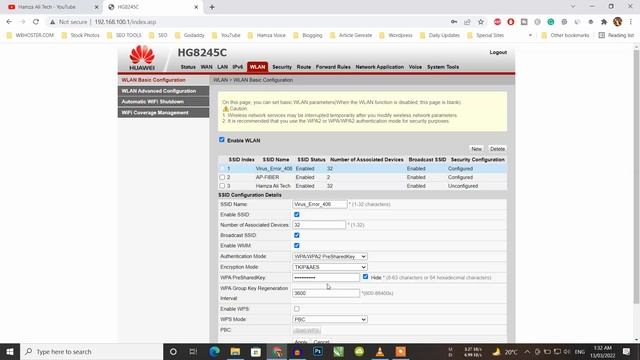The width and height of the screenshot is (640, 360).
Task: Open Cortana circle on taskbar
Action: pyautogui.click(x=173, y=351)
